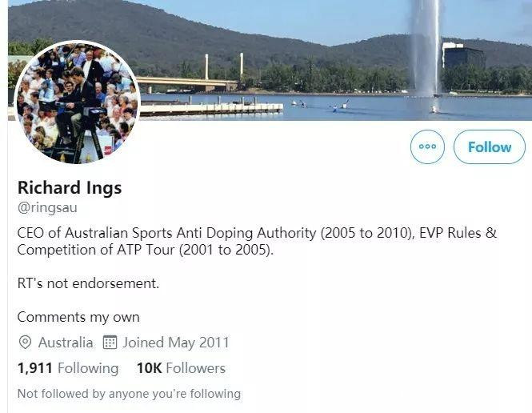Viewport: 532px width, 413px height.
Task: Select the Richard Ings display name
Action: [69, 188]
